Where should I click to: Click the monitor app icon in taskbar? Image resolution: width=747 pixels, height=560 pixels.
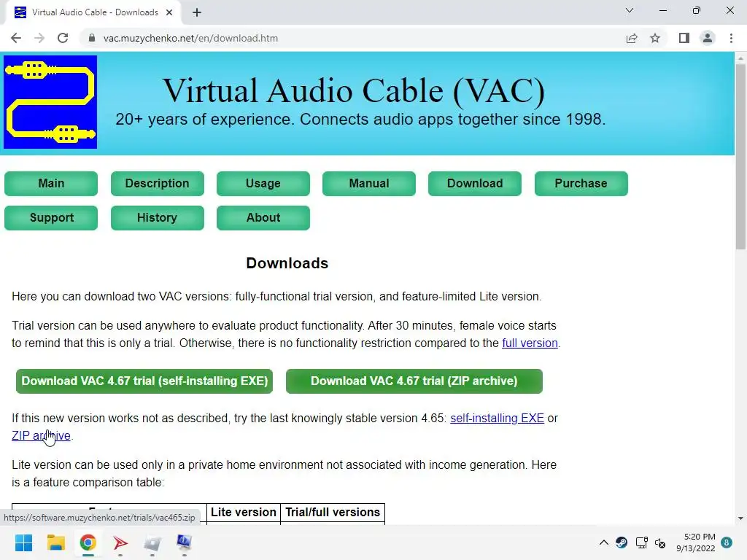(185, 542)
